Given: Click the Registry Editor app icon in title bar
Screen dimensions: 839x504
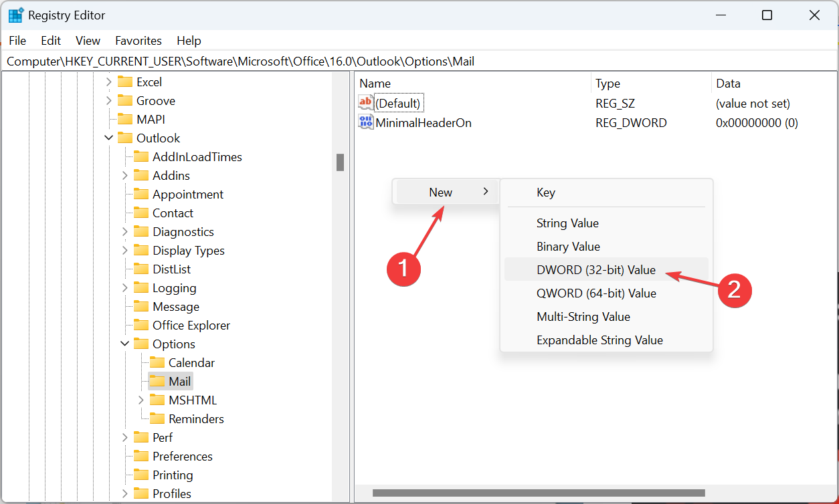Looking at the screenshot, I should [x=15, y=15].
